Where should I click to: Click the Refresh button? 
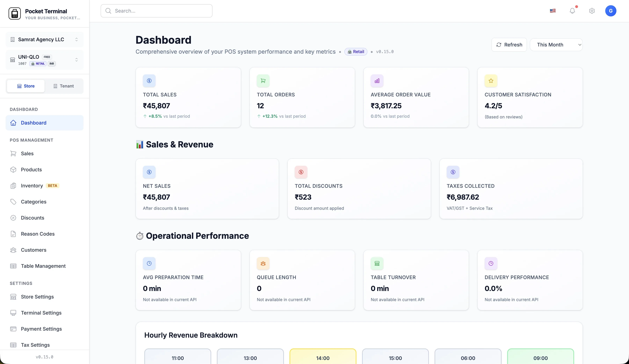coord(509,45)
